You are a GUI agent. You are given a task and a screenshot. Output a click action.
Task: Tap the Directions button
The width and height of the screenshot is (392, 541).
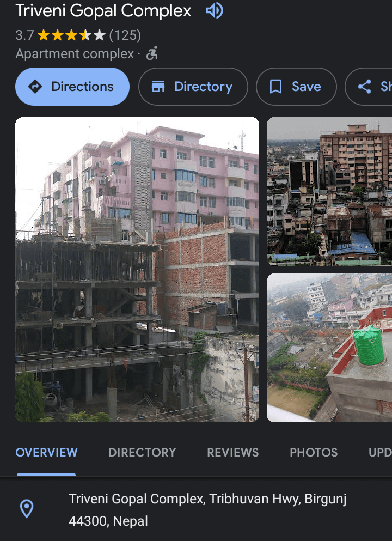[72, 87]
